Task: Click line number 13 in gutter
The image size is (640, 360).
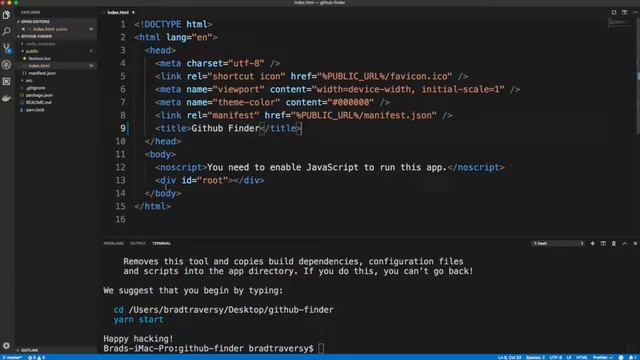Action: click(120, 180)
